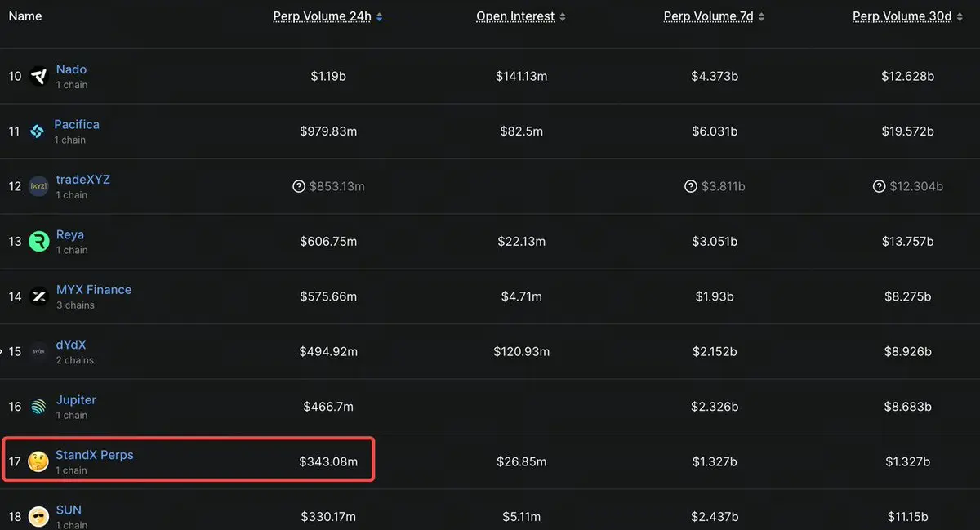Click question mark beside tradeXYZ 24h volume
The width and height of the screenshot is (980, 530).
(x=299, y=187)
